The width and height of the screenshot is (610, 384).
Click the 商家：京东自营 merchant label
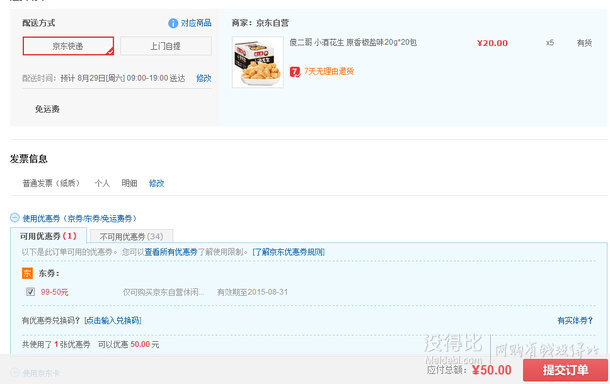point(260,23)
